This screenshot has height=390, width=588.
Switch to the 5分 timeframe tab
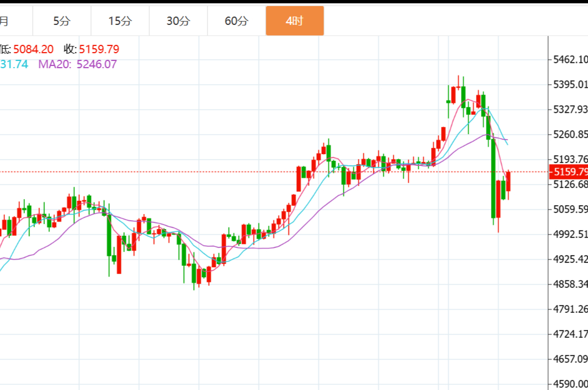(62, 21)
